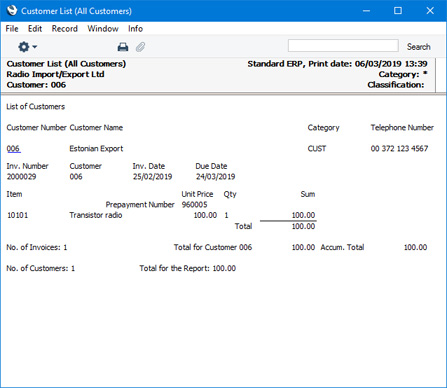
Task: Click the Unit Price column header
Action: (197, 194)
